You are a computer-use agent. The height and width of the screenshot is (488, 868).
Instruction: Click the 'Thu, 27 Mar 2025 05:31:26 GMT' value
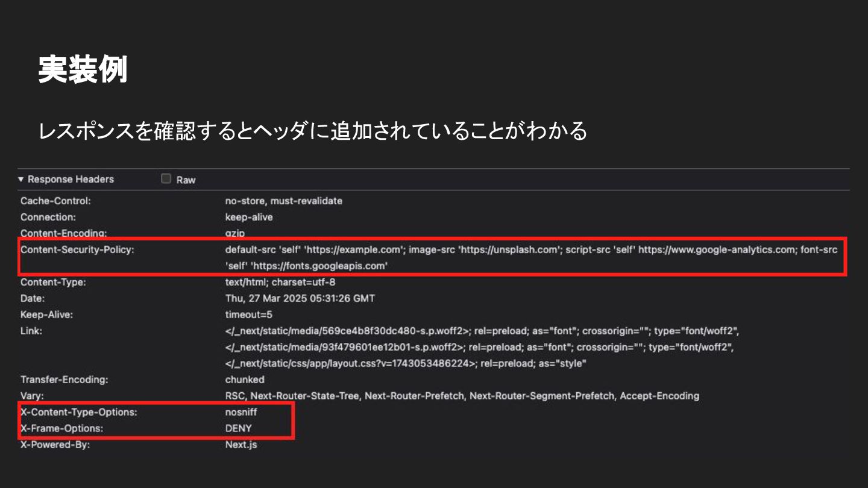(x=300, y=298)
